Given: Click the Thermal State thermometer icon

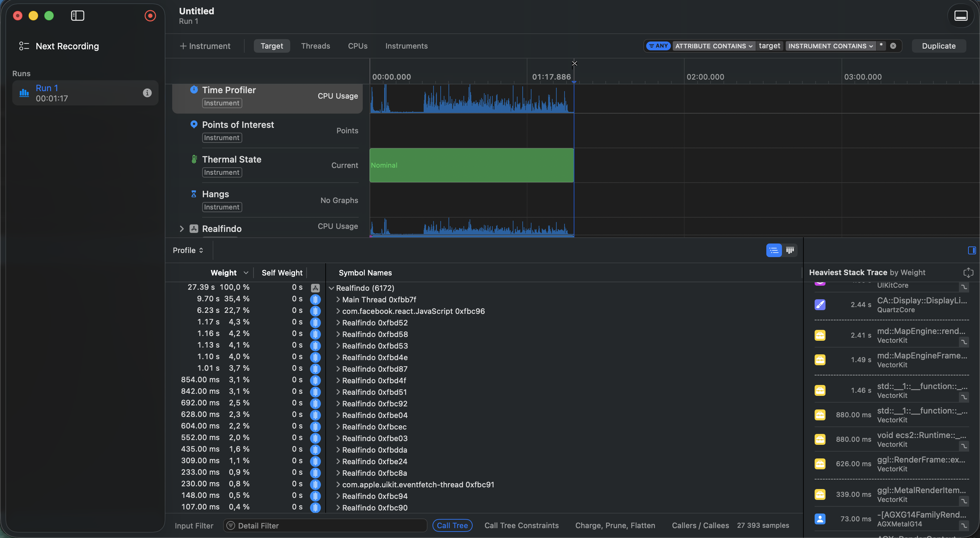Looking at the screenshot, I should (x=194, y=159).
